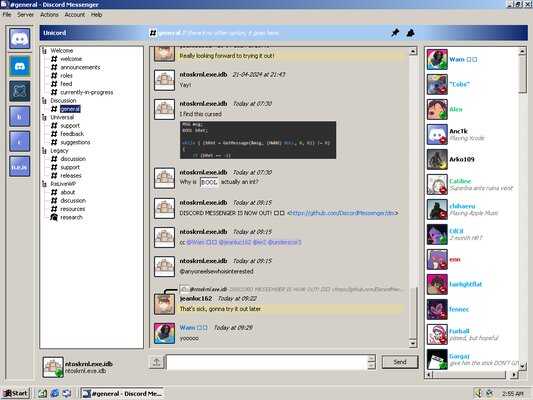
Task: Click the message chat scroll-up arrow
Action: 413,51
